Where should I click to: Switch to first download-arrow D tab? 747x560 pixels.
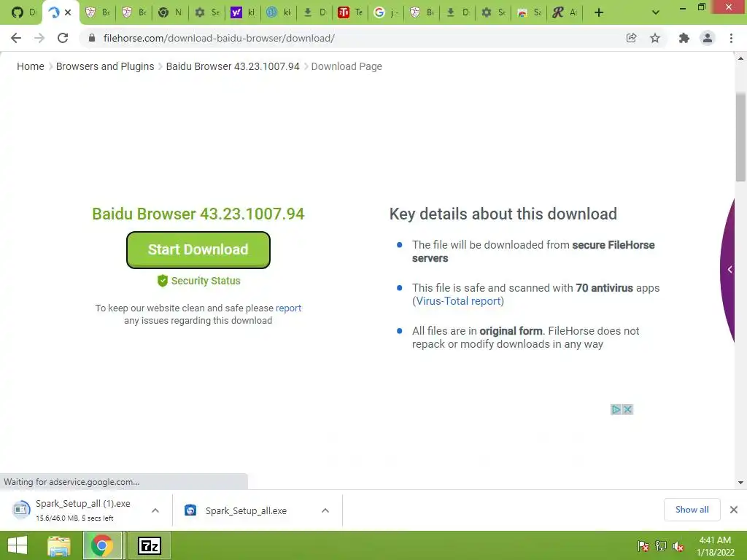coord(314,12)
